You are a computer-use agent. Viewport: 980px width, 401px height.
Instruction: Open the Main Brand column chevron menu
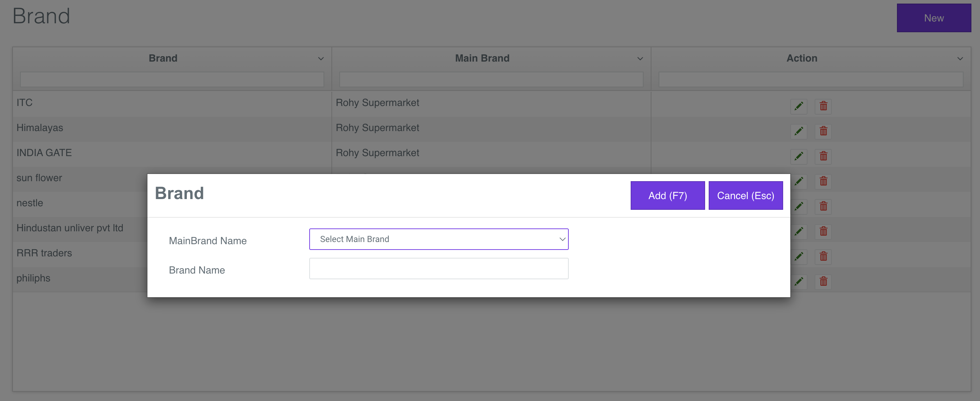[640, 59]
